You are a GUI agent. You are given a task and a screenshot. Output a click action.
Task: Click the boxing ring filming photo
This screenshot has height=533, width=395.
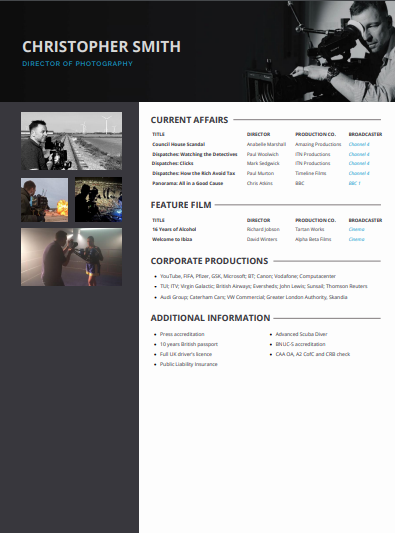[x=71, y=257]
